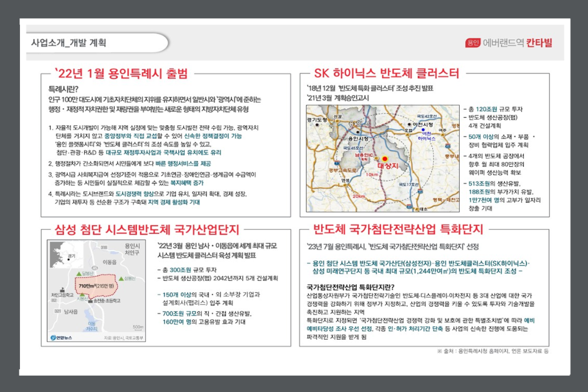The height and width of the screenshot is (392, 588).
Task: Click blue line '용인 첨단 시스템 반도체 국가산단(삼성전자)'
Action: click(419, 267)
